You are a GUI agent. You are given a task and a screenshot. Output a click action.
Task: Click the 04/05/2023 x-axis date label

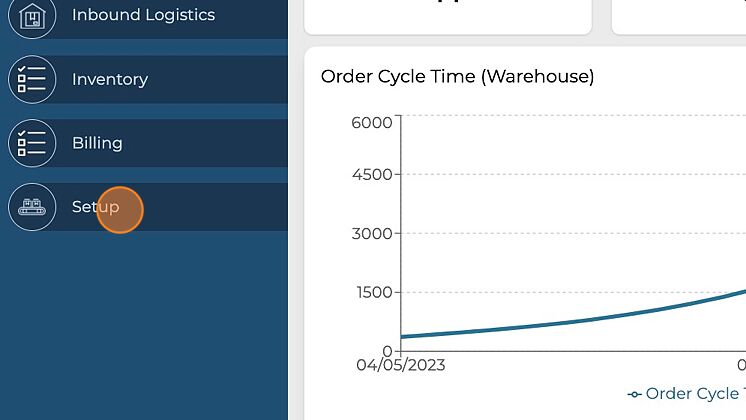click(400, 365)
